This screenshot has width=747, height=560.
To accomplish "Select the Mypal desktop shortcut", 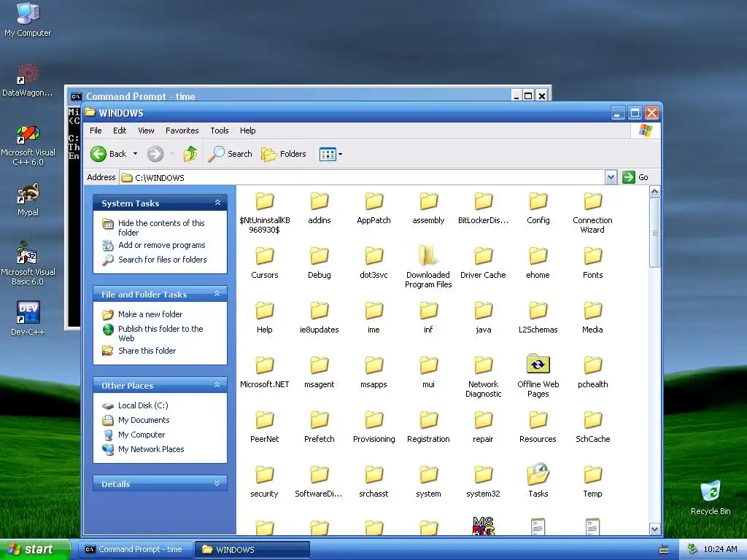I will [28, 200].
